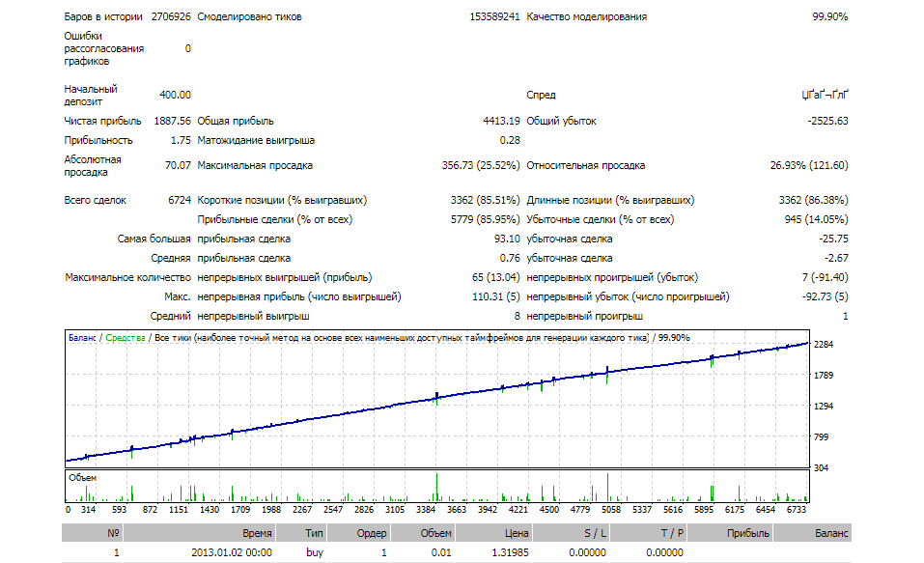Image resolution: width=924 pixels, height=563 pixels.
Task: Select the green 'Средства' legend label
Action: coord(126,338)
